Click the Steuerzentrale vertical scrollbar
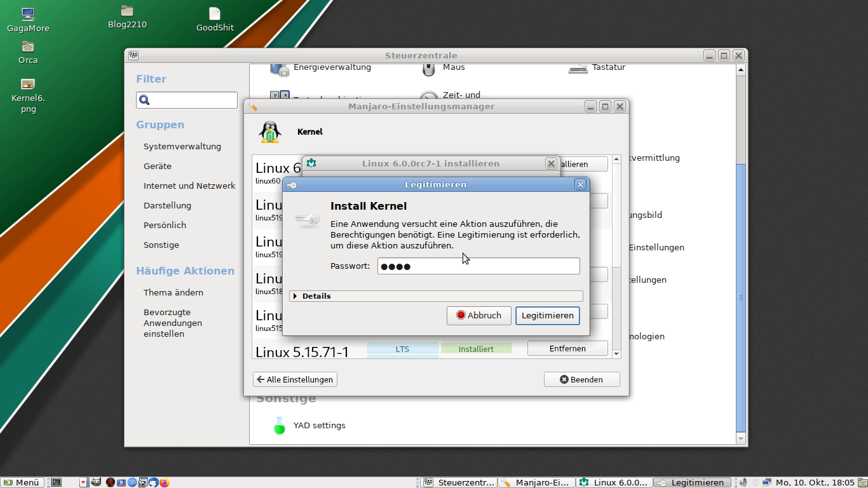 pyautogui.click(x=741, y=297)
